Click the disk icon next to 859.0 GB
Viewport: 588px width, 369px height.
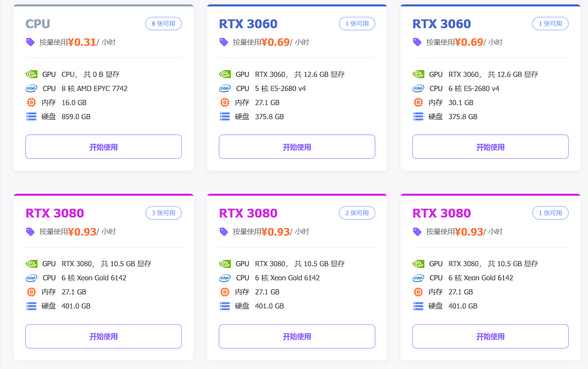point(31,116)
